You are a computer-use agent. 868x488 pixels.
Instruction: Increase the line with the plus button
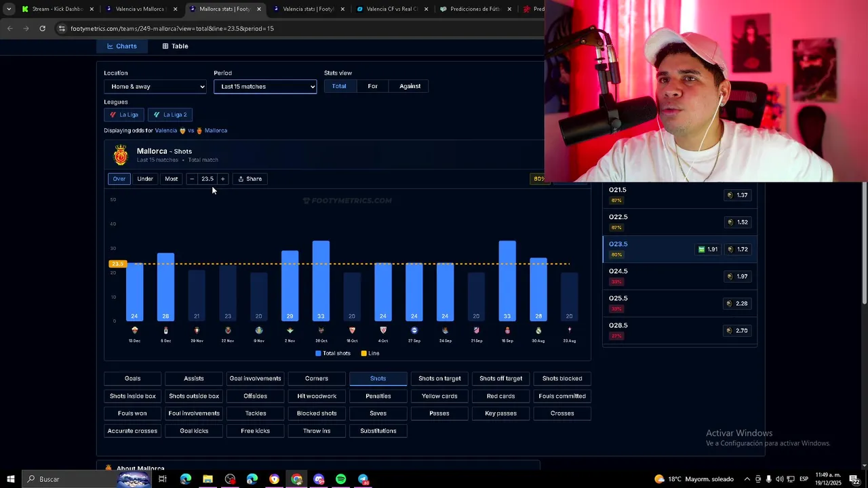pyautogui.click(x=222, y=179)
